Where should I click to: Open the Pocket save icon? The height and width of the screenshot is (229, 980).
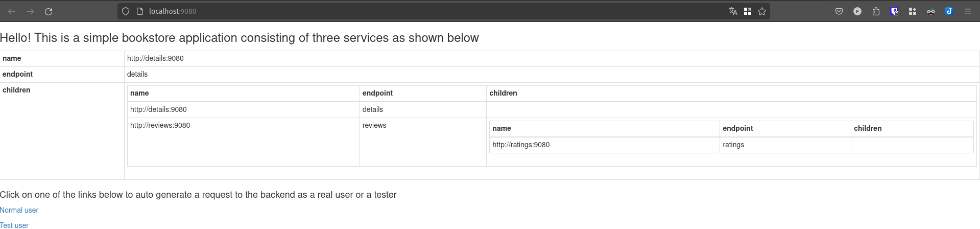(x=839, y=11)
